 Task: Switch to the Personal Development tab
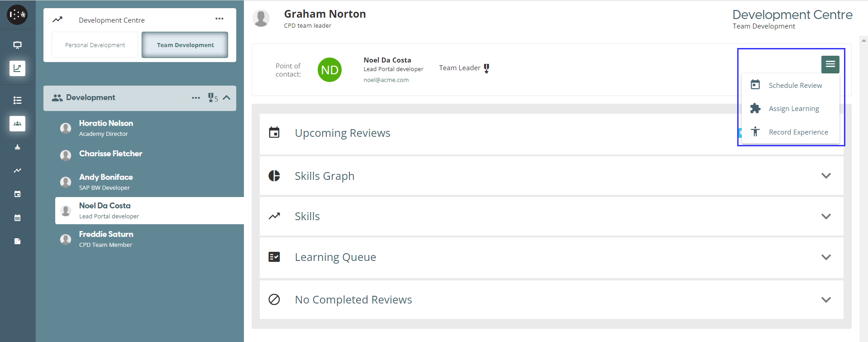(95, 45)
